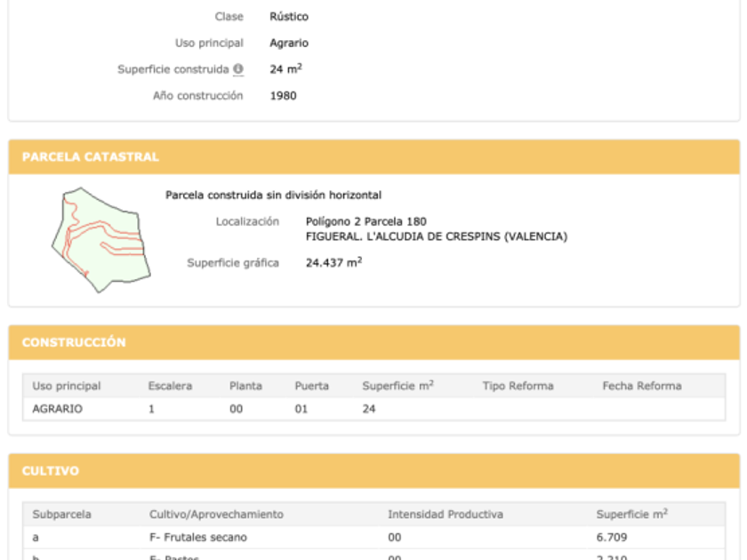
Task: Select the Planta column header
Action: (245, 386)
